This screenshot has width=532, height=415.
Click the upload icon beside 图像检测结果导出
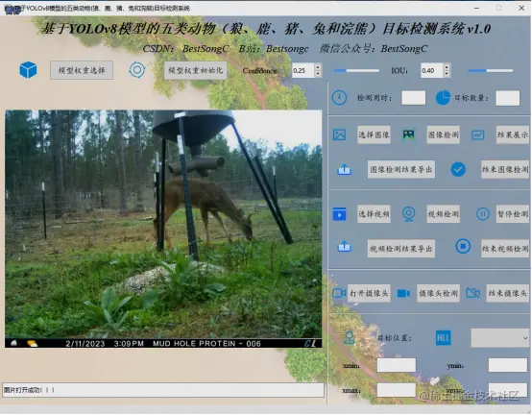[344, 169]
